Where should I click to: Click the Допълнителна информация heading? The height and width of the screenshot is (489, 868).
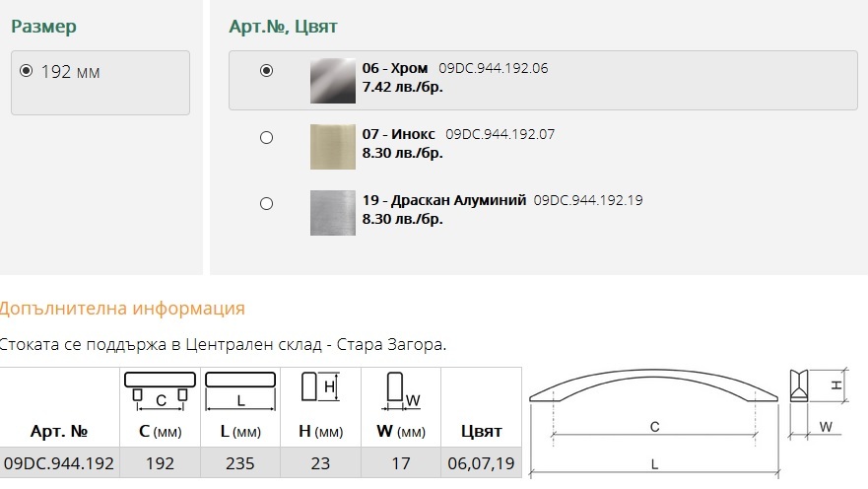click(122, 309)
